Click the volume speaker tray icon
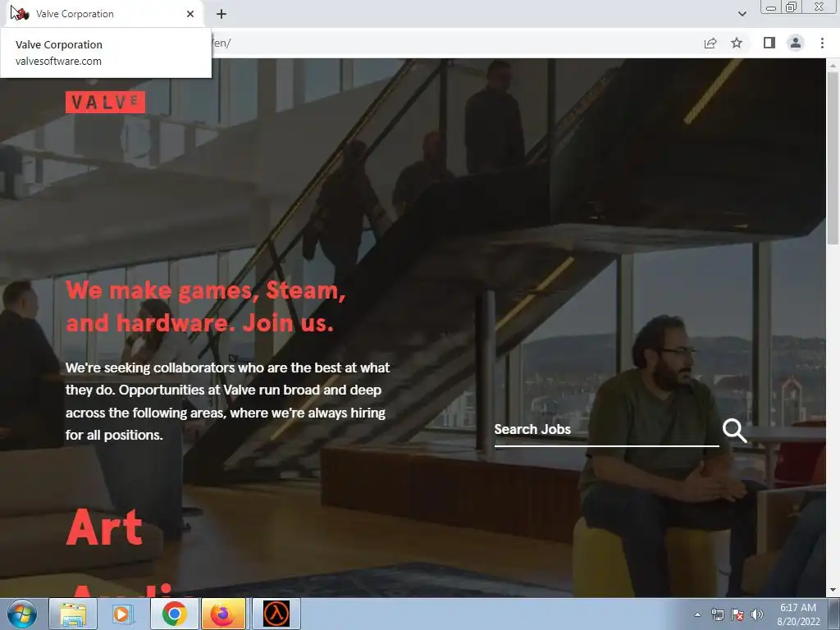This screenshot has height=630, width=840. point(757,615)
